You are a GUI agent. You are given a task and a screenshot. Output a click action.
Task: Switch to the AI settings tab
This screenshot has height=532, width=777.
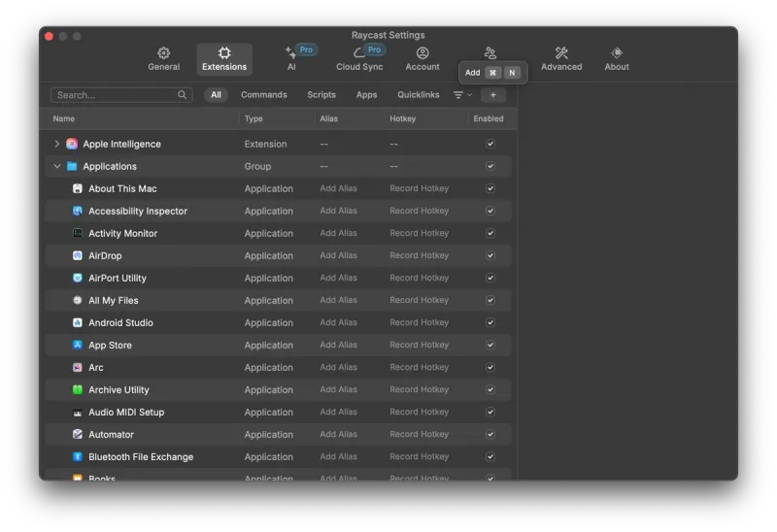click(291, 59)
